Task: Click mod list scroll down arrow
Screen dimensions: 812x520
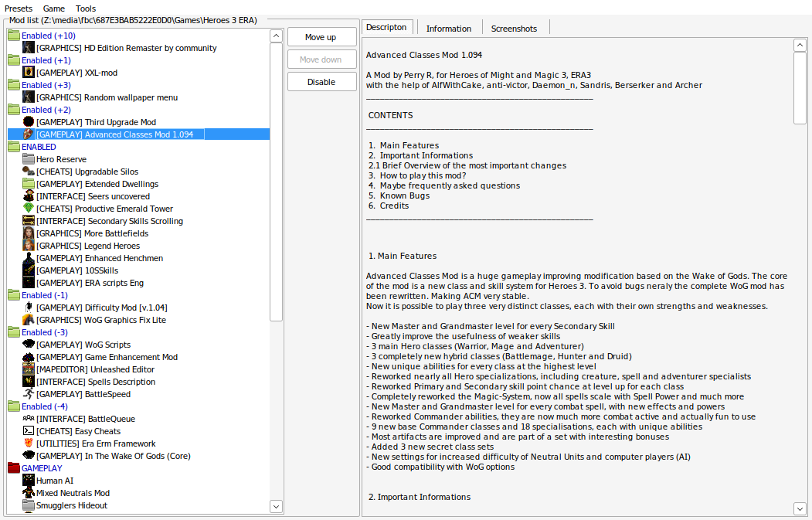Action: click(x=276, y=506)
